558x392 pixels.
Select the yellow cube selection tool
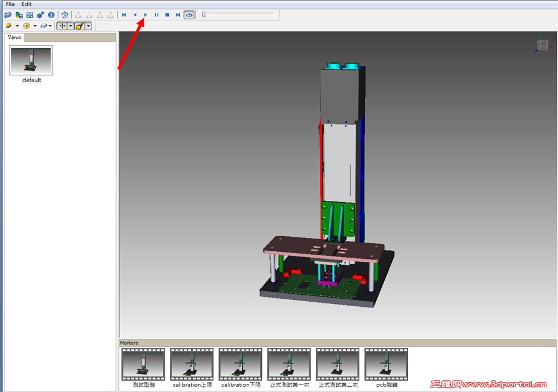click(80, 26)
